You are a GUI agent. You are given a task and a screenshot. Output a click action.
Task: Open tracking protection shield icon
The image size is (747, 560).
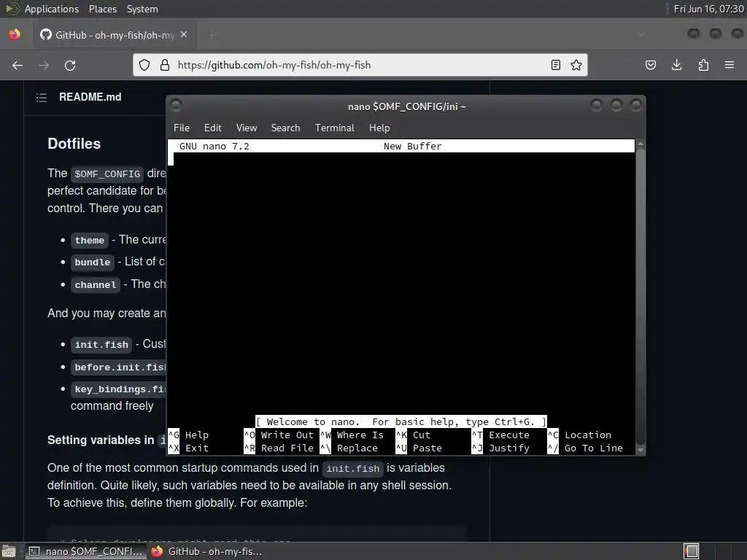144,65
